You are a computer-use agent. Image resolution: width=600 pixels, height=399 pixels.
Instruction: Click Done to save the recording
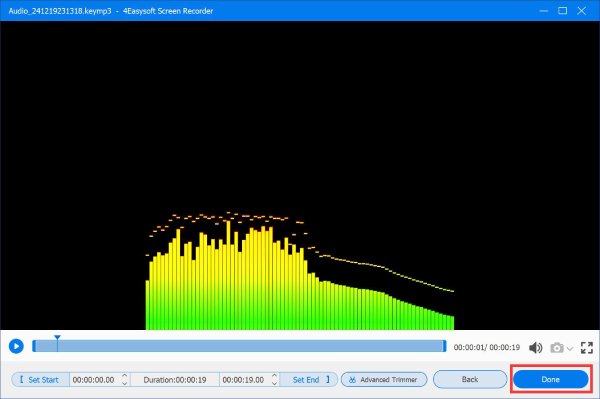(x=551, y=379)
